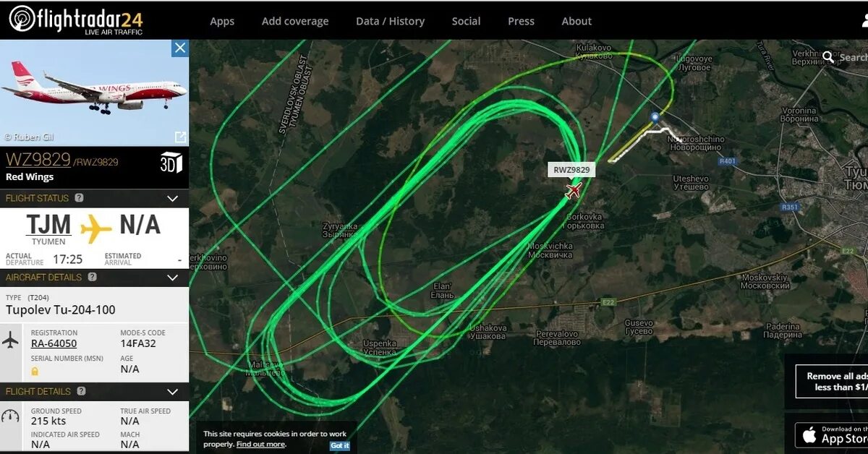The image size is (868, 454).
Task: Open the Data / History menu
Action: (x=390, y=21)
